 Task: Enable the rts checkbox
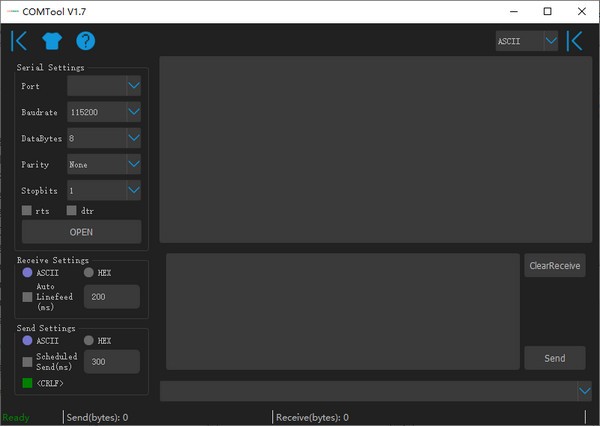[x=27, y=211]
